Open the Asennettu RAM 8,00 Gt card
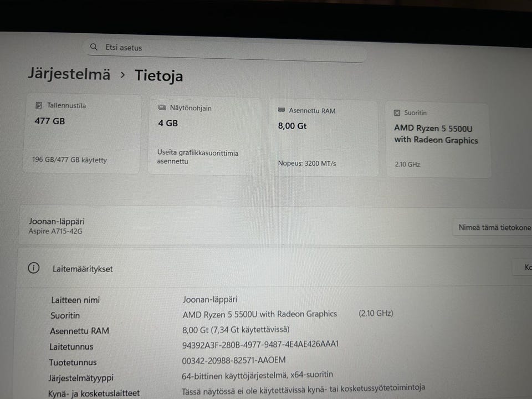 324,138
